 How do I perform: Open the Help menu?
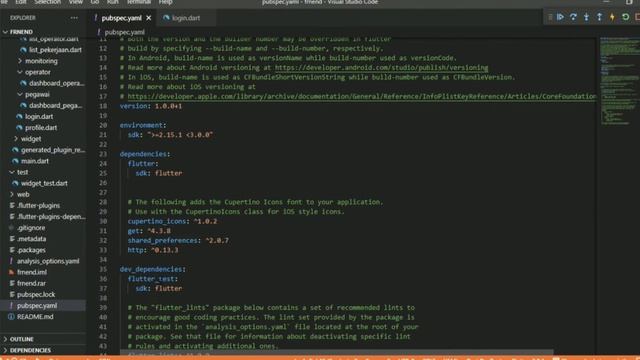click(165, 2)
